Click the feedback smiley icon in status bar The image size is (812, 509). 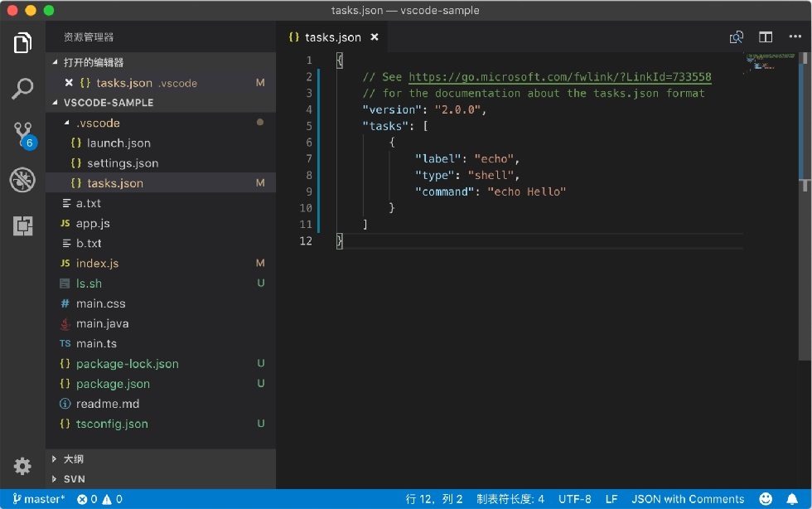[766, 498]
